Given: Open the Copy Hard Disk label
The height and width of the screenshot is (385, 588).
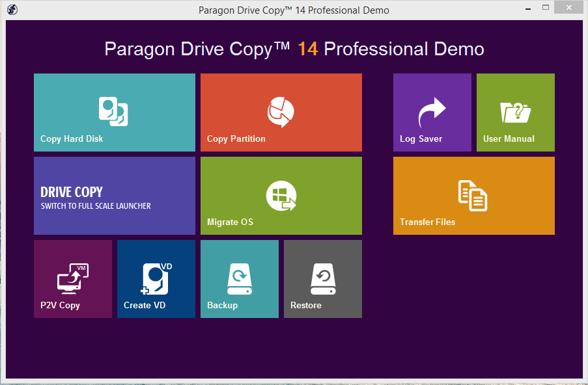Looking at the screenshot, I should click(72, 139).
